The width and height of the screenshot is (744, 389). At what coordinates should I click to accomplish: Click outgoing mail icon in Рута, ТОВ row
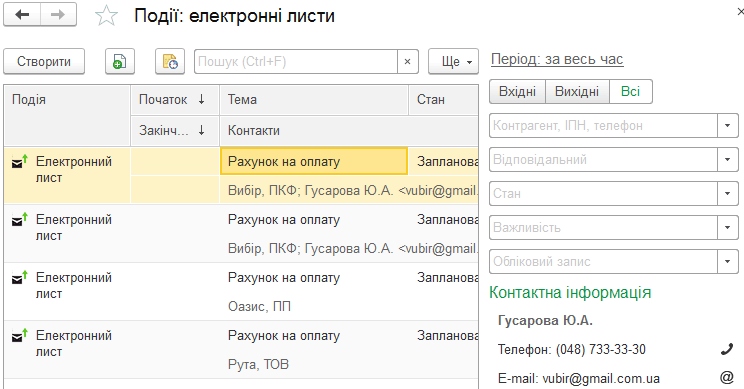pyautogui.click(x=19, y=335)
